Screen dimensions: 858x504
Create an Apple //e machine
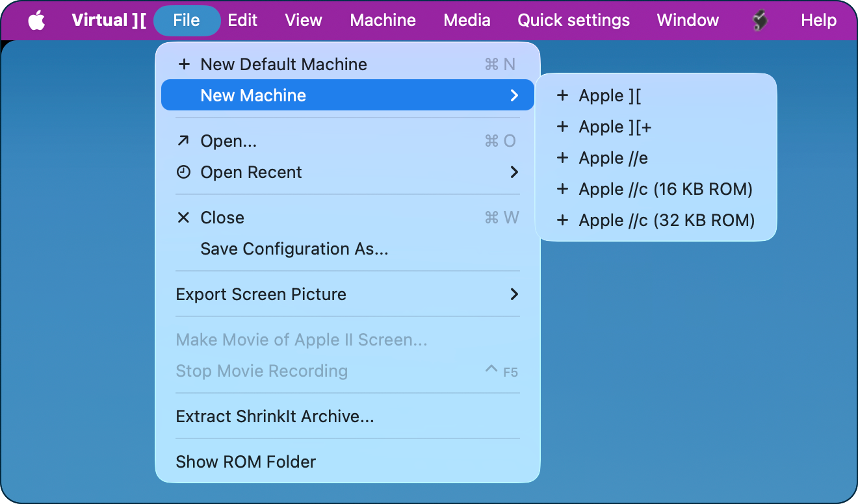(656, 158)
